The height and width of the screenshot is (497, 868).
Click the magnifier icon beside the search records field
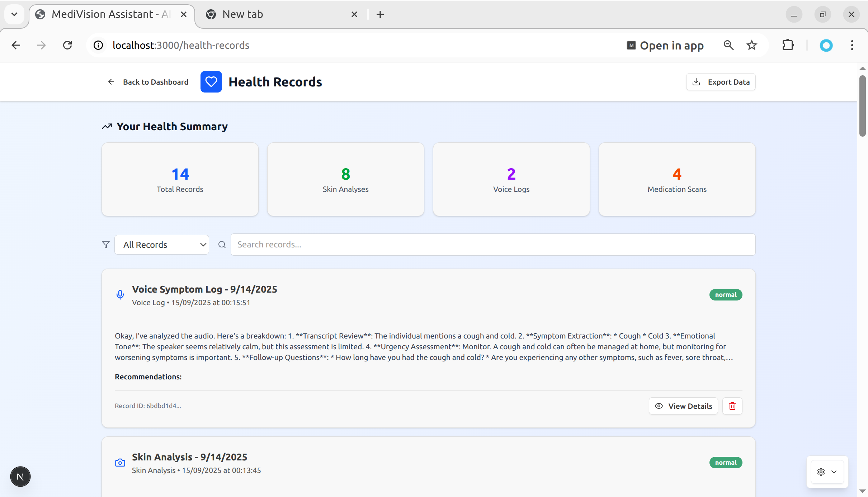(x=222, y=245)
